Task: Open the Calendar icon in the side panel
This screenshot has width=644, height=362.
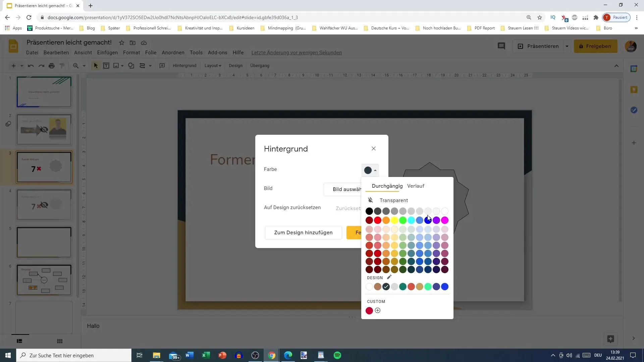Action: coord(634,69)
